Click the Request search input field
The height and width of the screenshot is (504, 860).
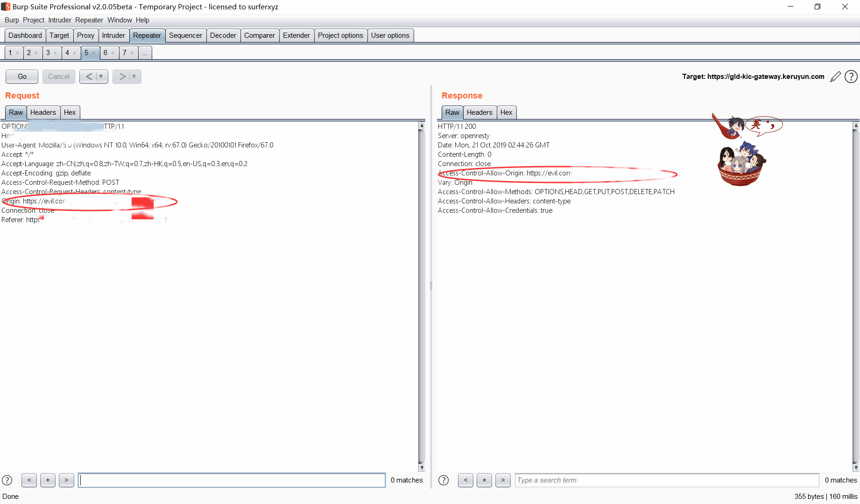[x=232, y=480]
